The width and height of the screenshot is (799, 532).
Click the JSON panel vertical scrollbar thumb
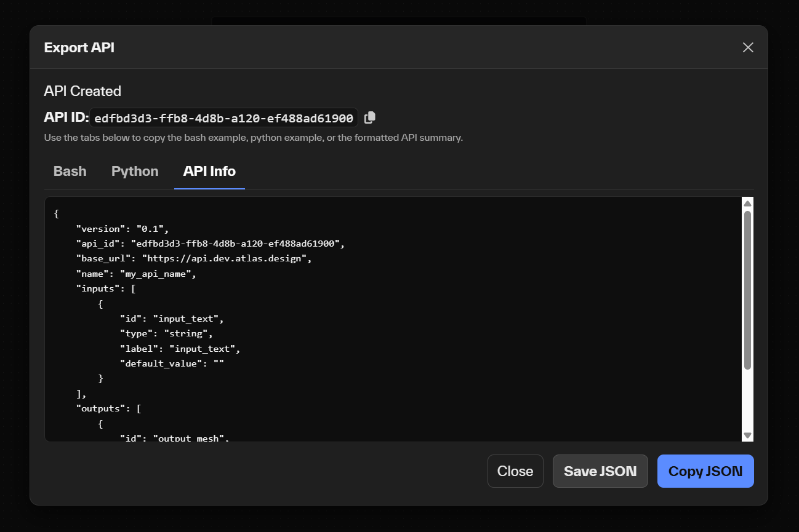747,289
